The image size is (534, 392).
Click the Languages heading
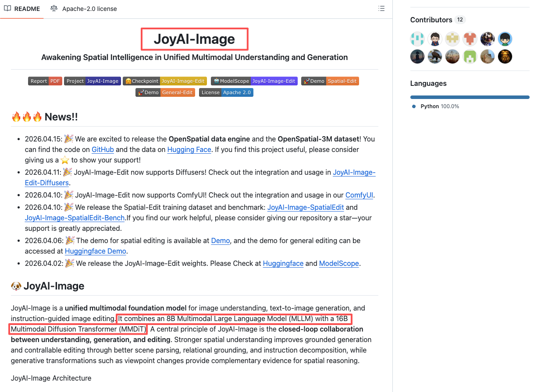coord(428,83)
